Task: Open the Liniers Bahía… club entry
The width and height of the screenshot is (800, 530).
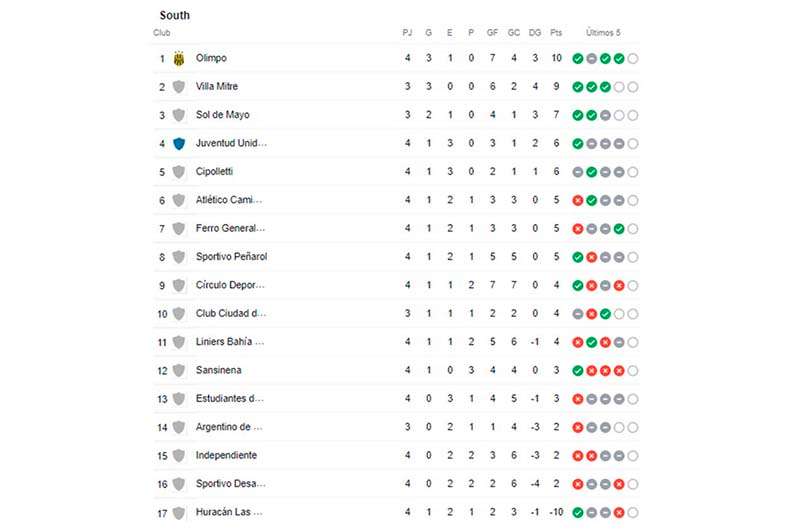Action: click(230, 342)
